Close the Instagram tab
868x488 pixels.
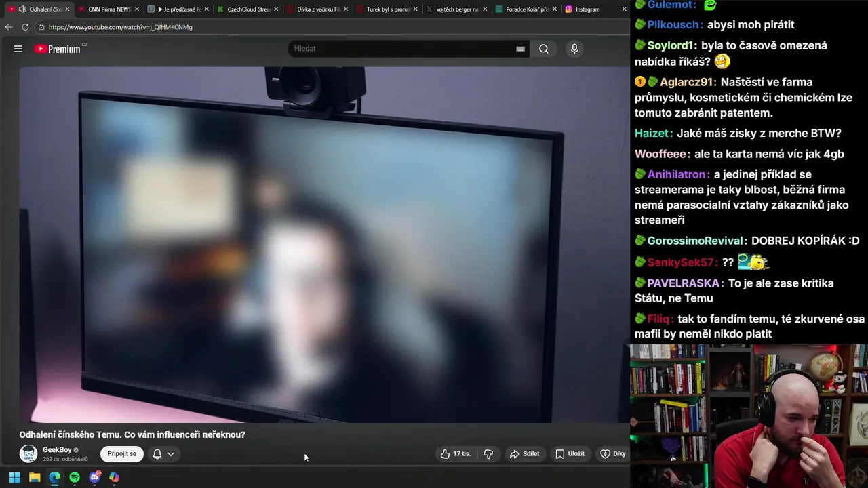point(624,9)
